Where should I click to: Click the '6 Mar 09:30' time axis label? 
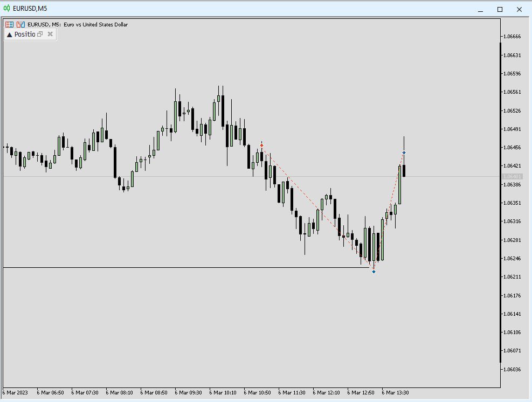tap(188, 392)
